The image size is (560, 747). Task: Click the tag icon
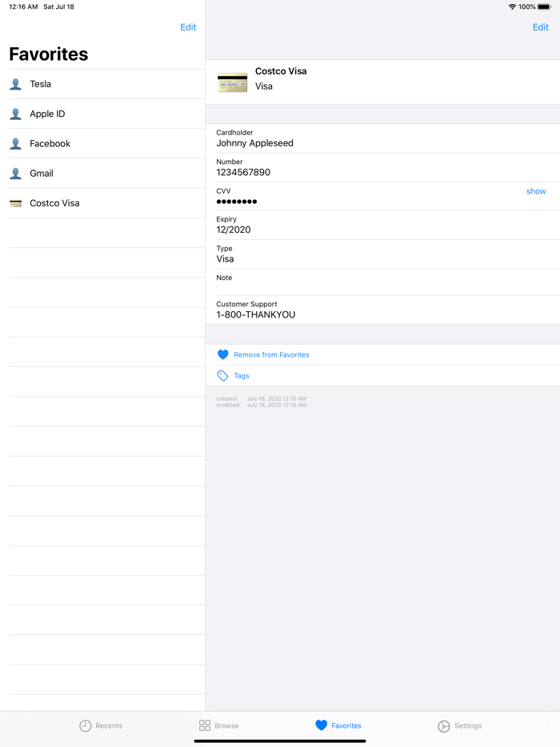pyautogui.click(x=222, y=375)
